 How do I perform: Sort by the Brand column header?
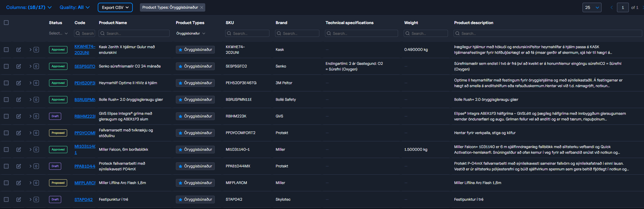281,23
